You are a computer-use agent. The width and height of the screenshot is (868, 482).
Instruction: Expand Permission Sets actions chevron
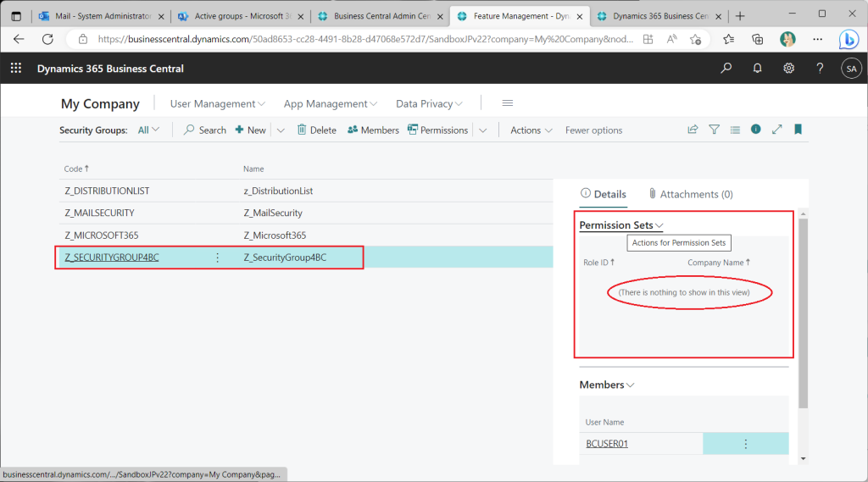[x=659, y=225]
